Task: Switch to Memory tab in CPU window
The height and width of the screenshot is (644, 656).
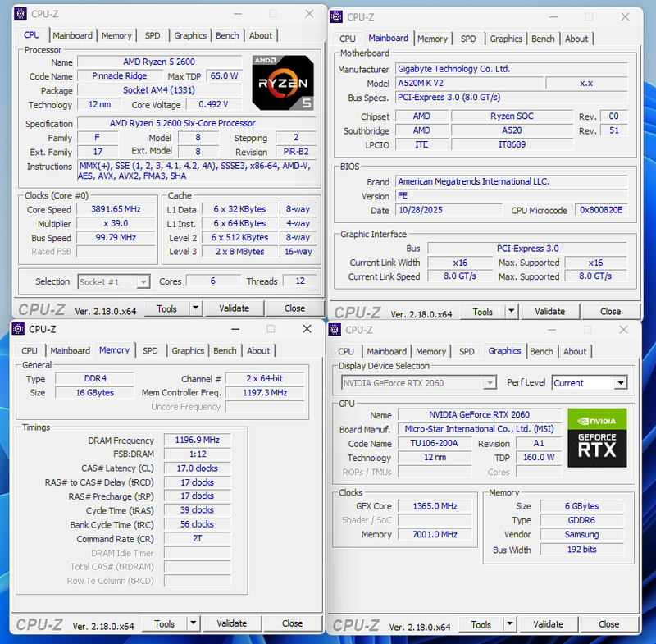Action: tap(116, 35)
